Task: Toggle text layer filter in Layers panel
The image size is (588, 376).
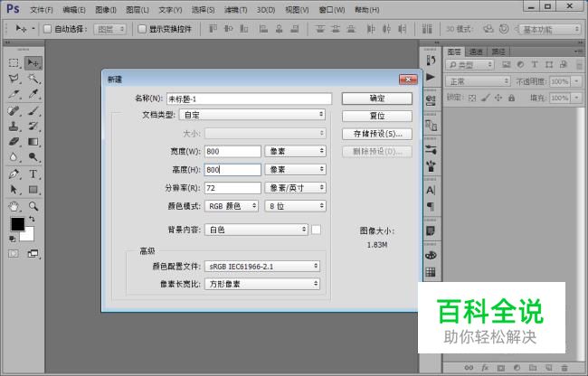Action: [x=535, y=65]
